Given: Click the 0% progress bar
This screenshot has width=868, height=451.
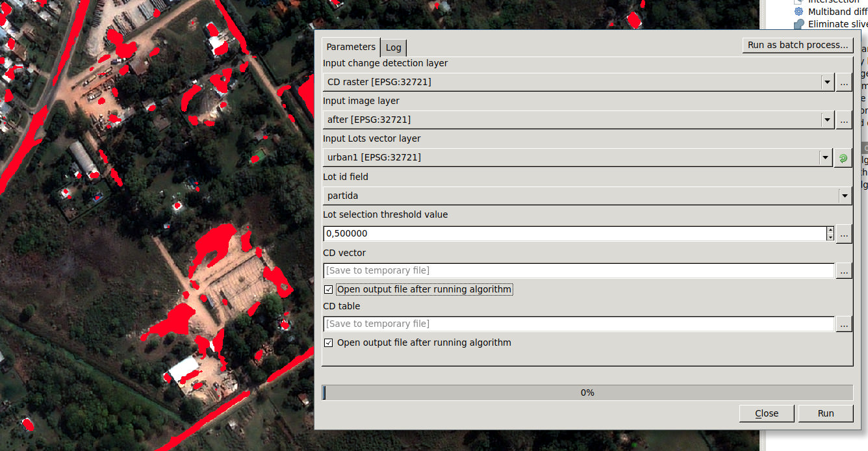Looking at the screenshot, I should click(x=587, y=393).
